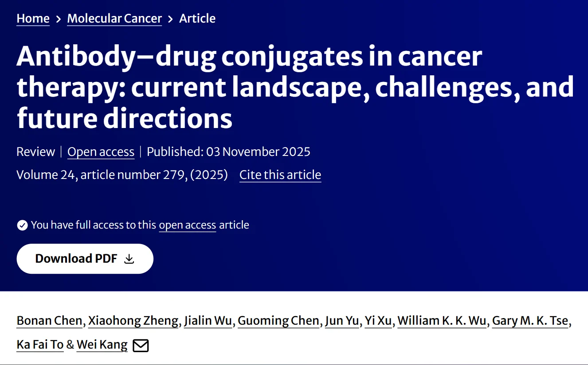Open corresponding author Wei Kang

tap(102, 345)
